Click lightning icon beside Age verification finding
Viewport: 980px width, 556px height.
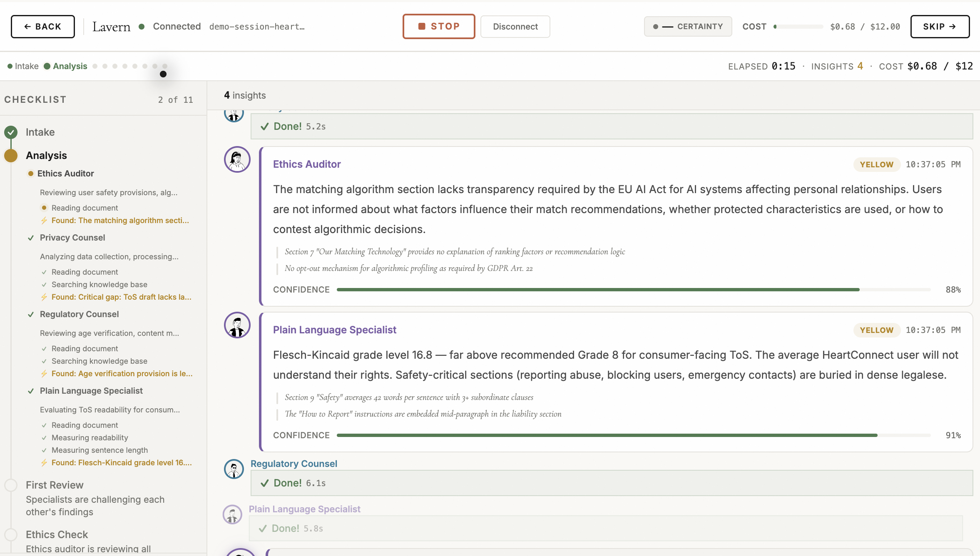click(44, 374)
